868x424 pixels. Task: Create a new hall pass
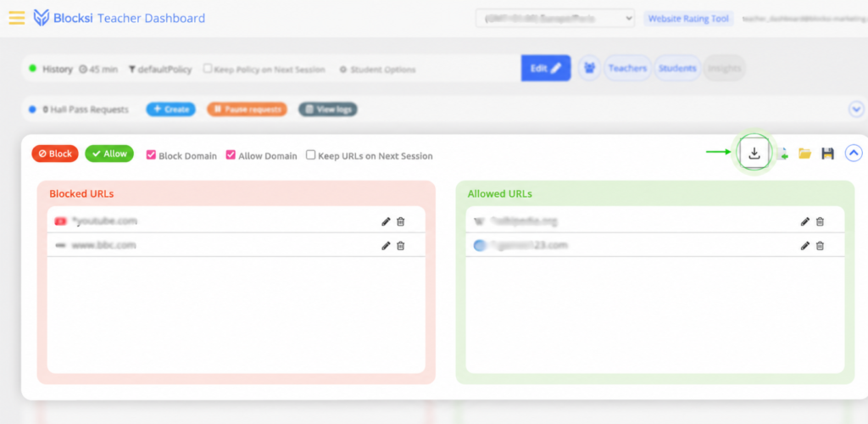pyautogui.click(x=171, y=109)
